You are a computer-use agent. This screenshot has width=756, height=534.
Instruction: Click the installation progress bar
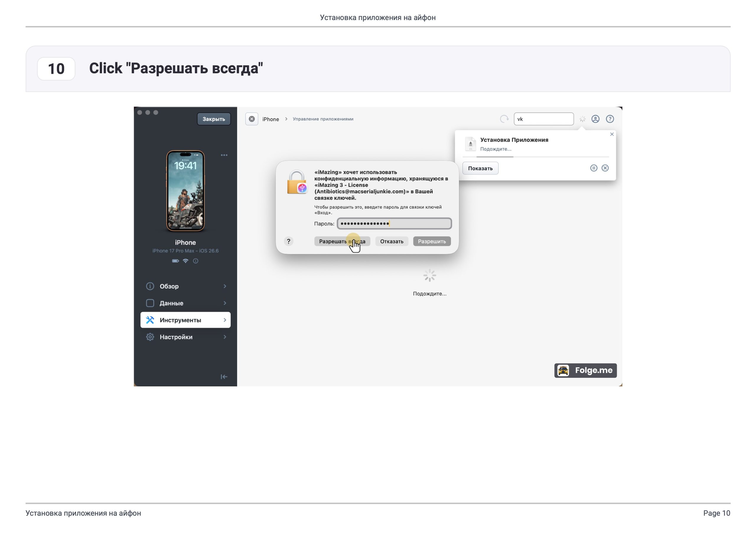(536, 157)
